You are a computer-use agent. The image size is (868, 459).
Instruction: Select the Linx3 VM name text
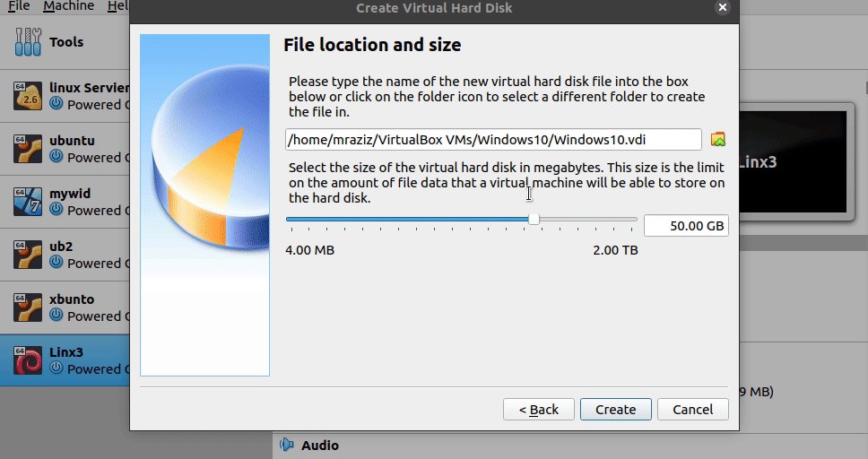tap(65, 352)
